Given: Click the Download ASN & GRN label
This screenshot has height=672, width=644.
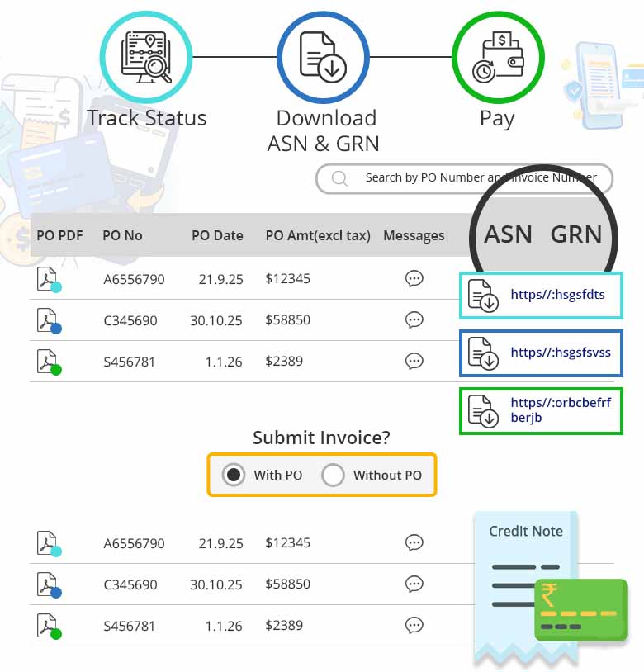Looking at the screenshot, I should (x=324, y=130).
